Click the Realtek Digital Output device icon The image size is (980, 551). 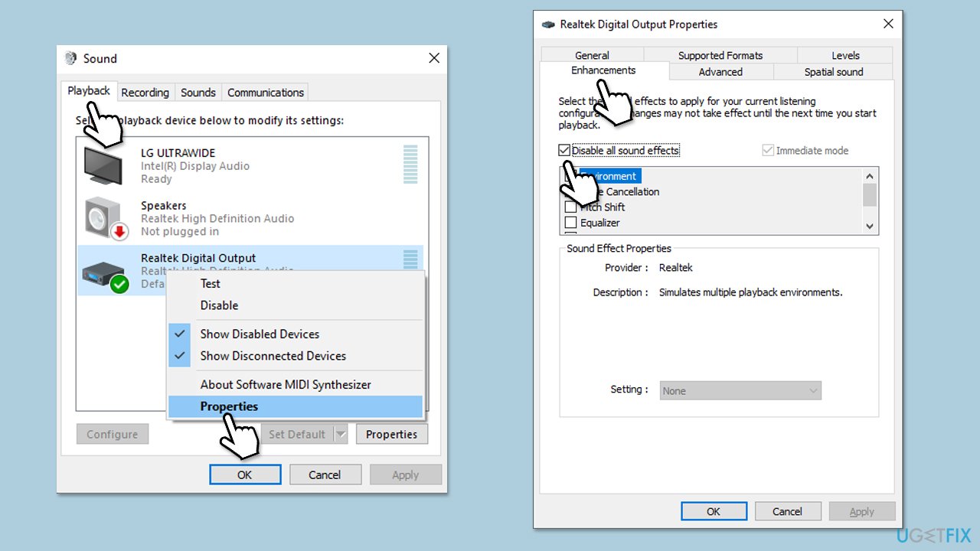tap(104, 275)
